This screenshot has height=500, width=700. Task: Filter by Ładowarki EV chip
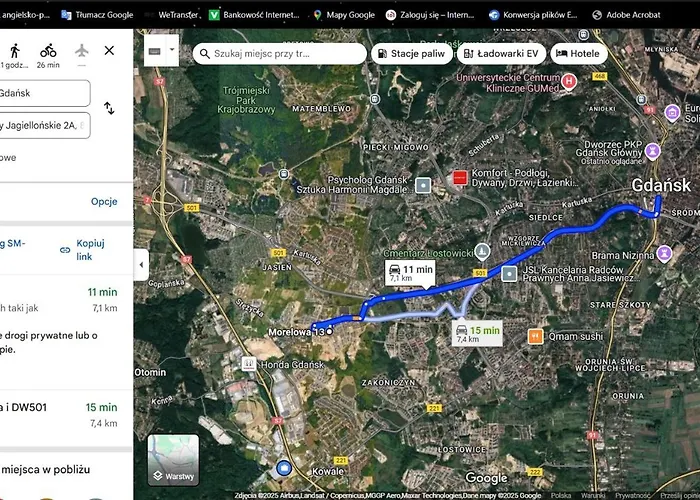coord(501,54)
